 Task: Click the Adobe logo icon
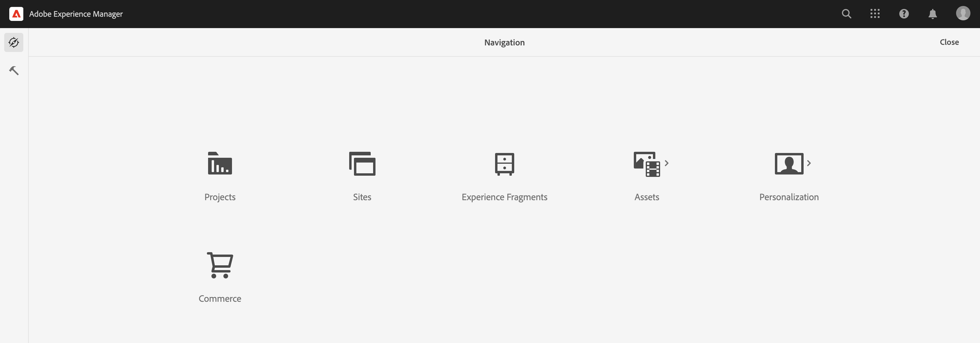16,14
